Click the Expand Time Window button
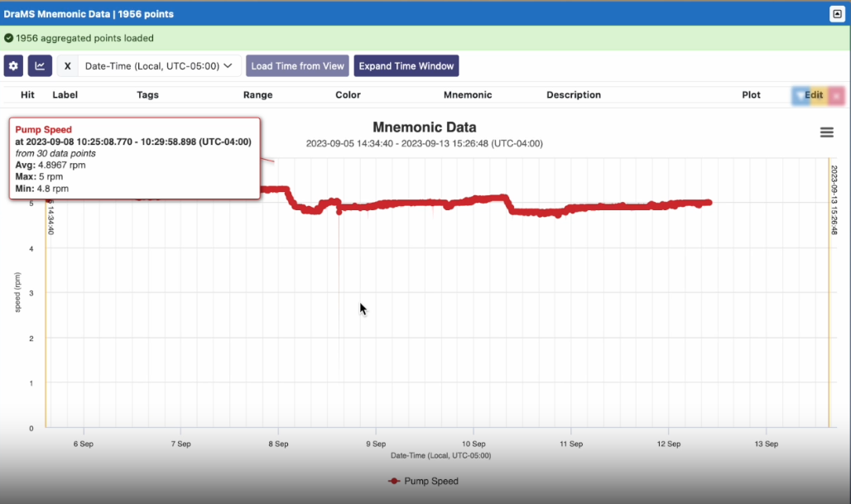 tap(406, 66)
